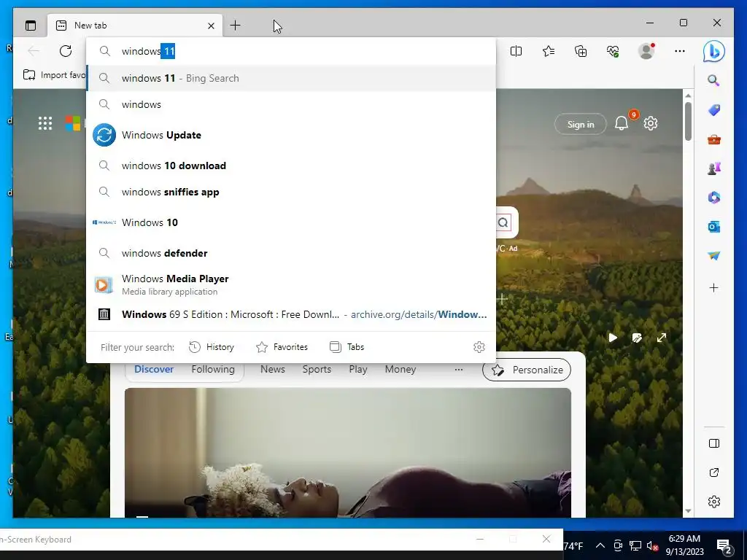Open Settings and more ellipsis menu

point(680,51)
